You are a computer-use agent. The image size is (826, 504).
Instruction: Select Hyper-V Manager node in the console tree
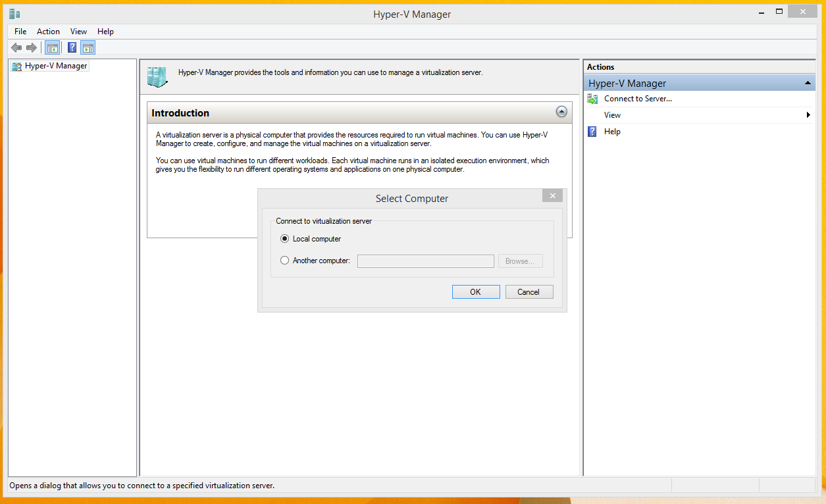[56, 66]
